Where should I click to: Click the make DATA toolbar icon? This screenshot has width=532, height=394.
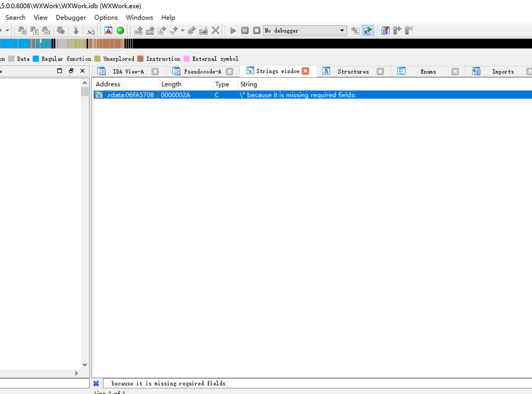(150, 30)
